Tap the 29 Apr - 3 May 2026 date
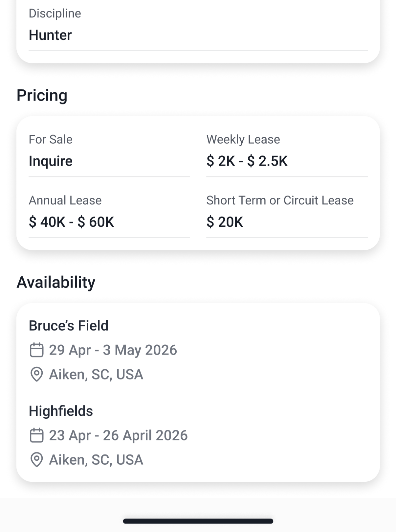The width and height of the screenshot is (396, 532). click(113, 350)
